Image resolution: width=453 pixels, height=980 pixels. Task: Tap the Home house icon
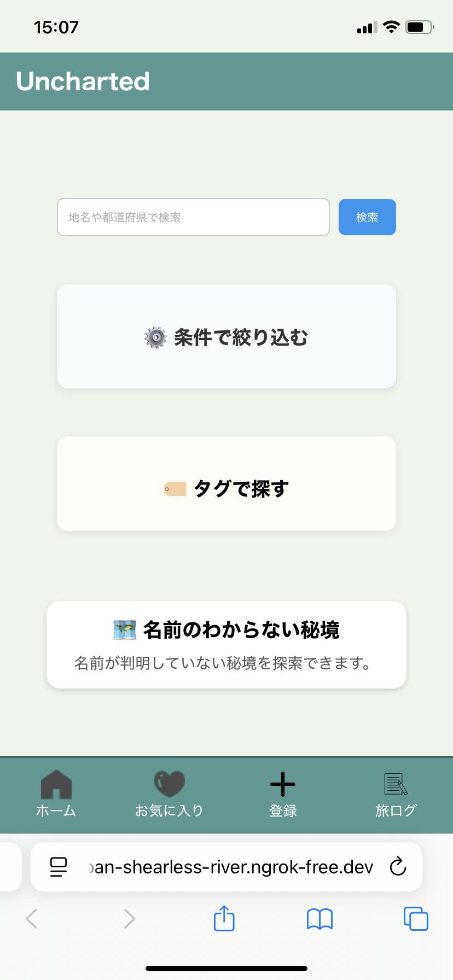click(x=56, y=784)
